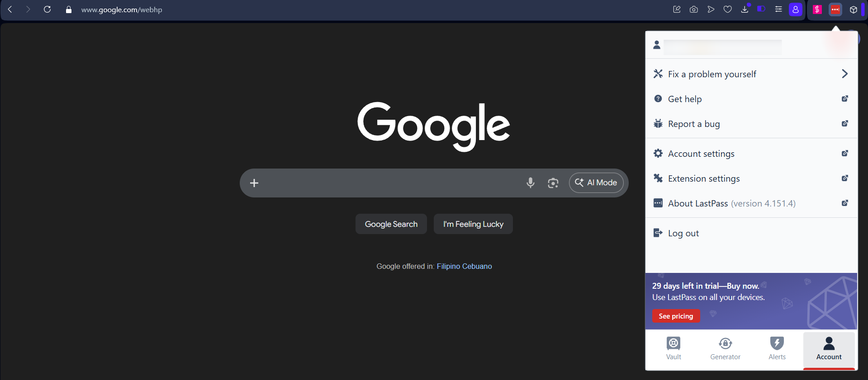Click the play-triangle icon in the browser toolbar
The image size is (868, 380).
point(711,9)
